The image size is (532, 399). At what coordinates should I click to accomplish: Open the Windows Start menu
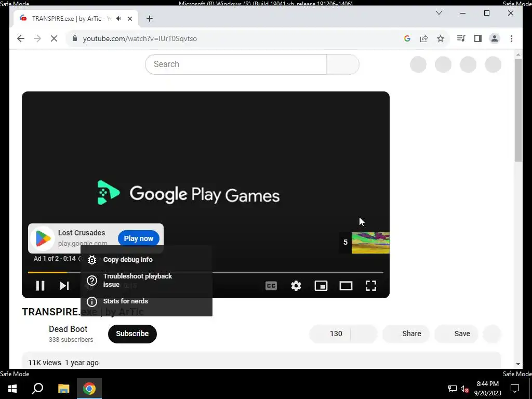(x=12, y=389)
